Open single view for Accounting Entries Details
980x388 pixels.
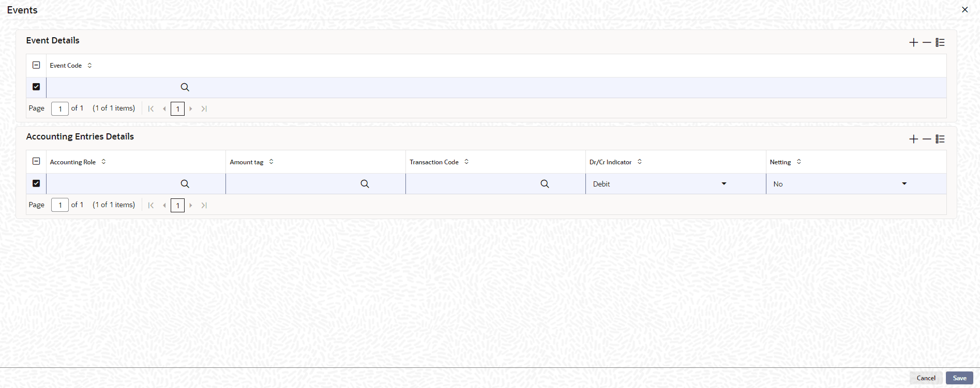point(940,139)
